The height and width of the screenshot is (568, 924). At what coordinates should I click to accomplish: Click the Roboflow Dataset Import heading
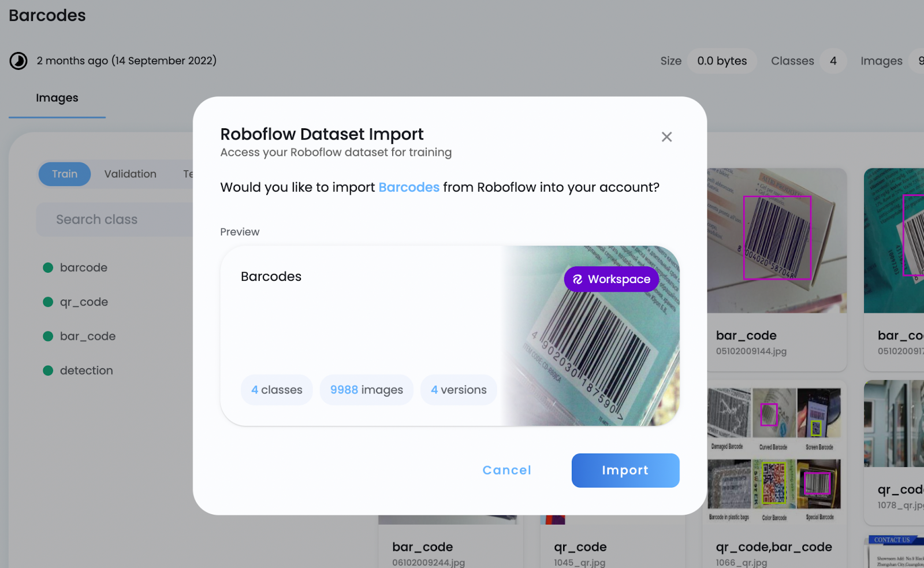322,134
